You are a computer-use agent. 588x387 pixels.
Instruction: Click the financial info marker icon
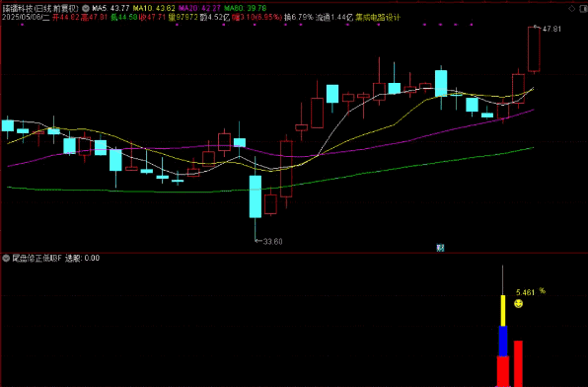pos(440,248)
